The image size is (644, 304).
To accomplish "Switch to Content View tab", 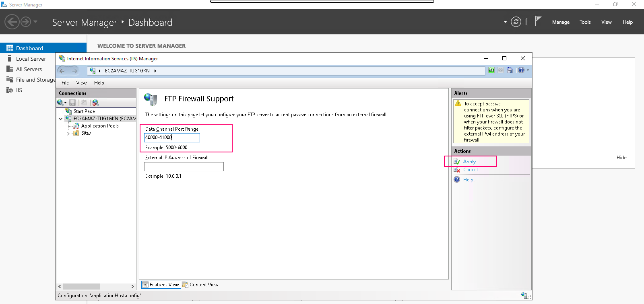I will coord(200,285).
